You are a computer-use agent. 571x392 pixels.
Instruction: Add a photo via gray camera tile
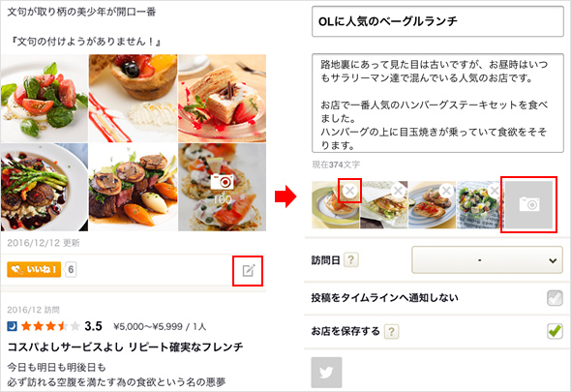[528, 205]
